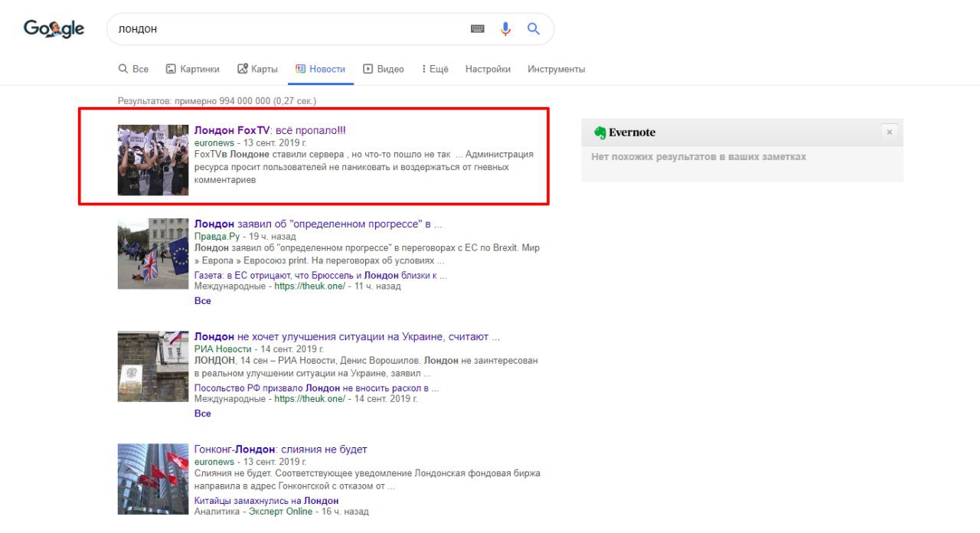Image resolution: width=980 pixels, height=533 pixels.
Task: Switch to the Видео tab
Action: (384, 69)
